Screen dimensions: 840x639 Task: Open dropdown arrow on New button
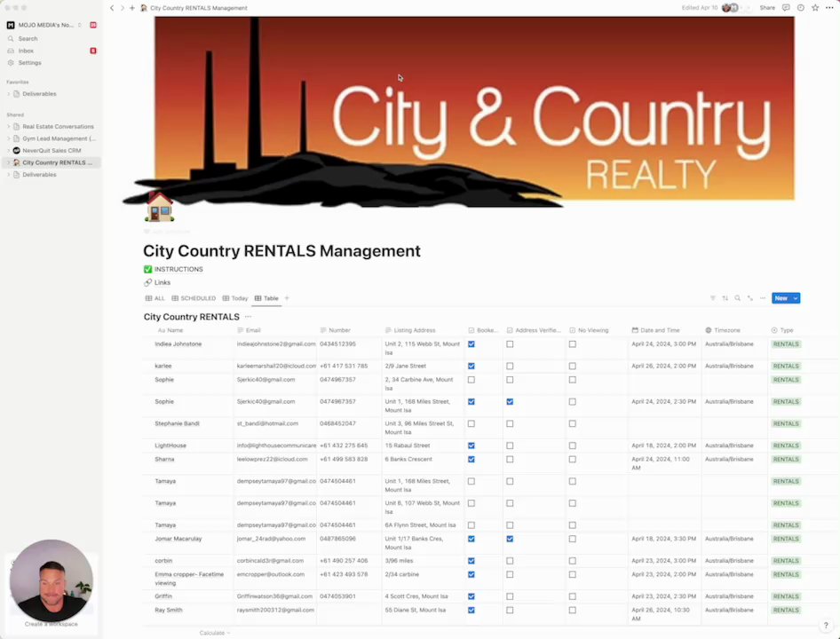click(x=796, y=298)
